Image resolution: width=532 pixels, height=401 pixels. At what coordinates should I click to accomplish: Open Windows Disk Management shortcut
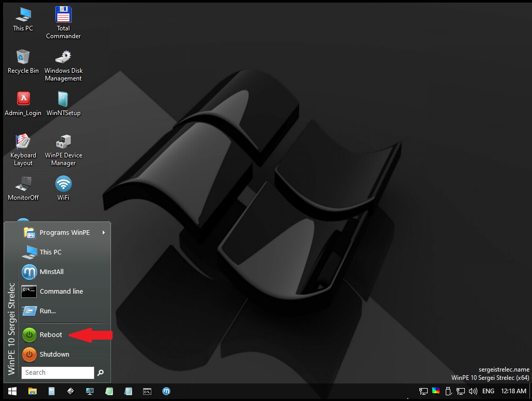tap(64, 66)
